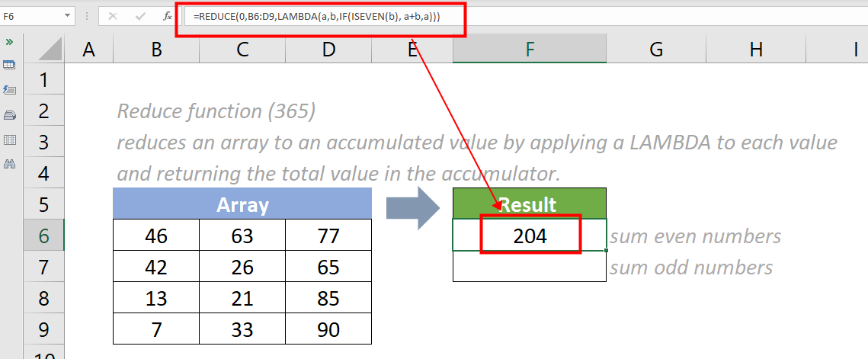Open the Workbook and Sheet pane icon

9,66
